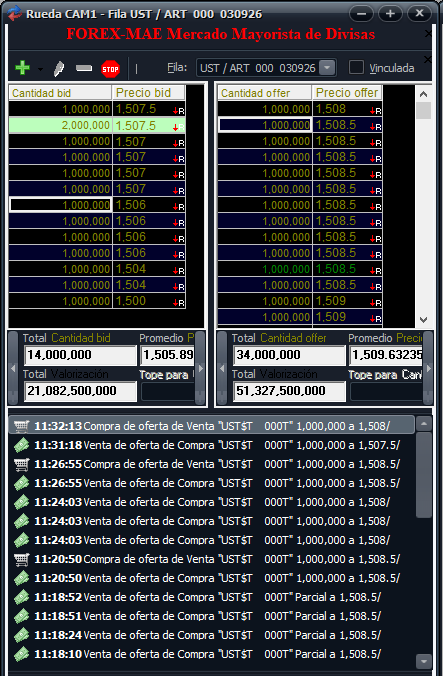Click the gray minus remove order icon
The height and width of the screenshot is (676, 443).
point(84,68)
